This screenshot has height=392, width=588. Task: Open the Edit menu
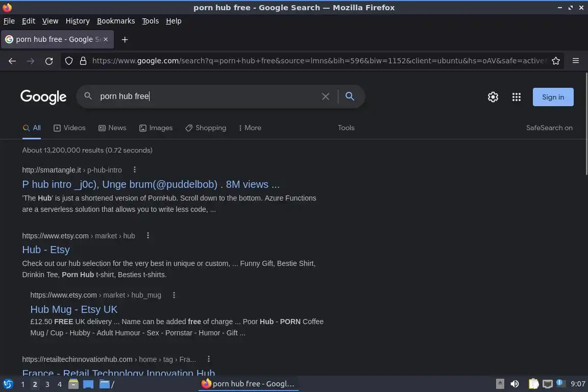pyautogui.click(x=29, y=21)
